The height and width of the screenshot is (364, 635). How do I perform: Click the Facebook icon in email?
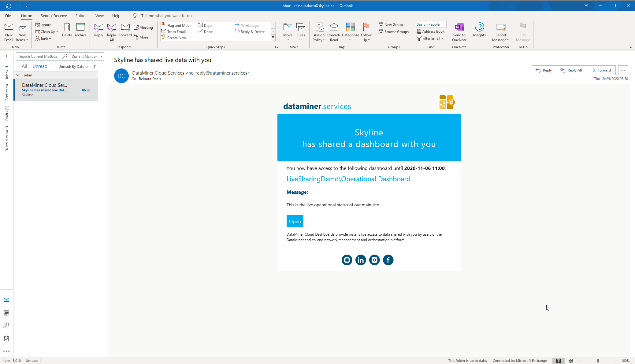(388, 260)
